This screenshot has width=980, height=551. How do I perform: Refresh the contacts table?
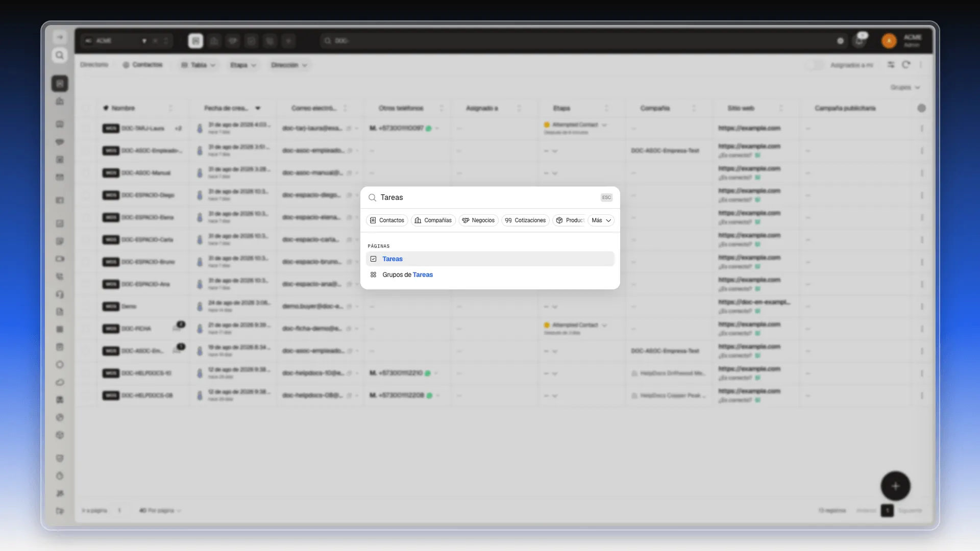click(906, 65)
